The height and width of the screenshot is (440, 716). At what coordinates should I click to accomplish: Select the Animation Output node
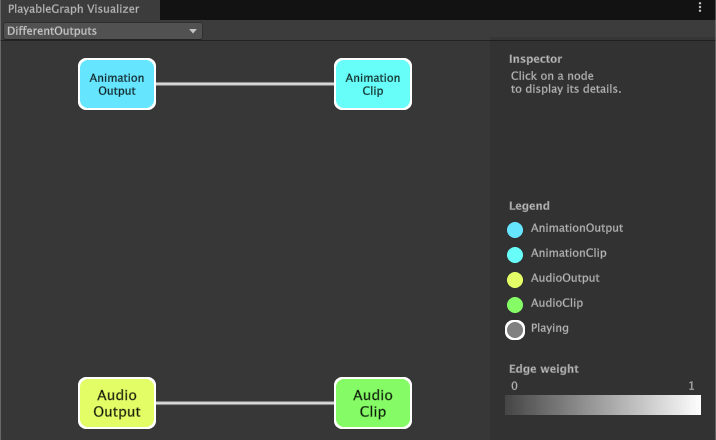pyautogui.click(x=117, y=84)
